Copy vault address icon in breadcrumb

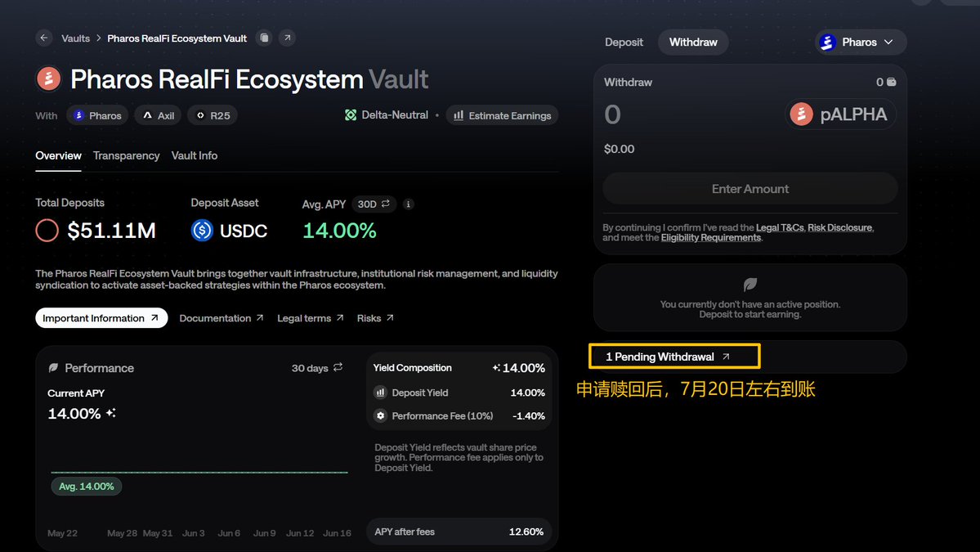coord(264,38)
